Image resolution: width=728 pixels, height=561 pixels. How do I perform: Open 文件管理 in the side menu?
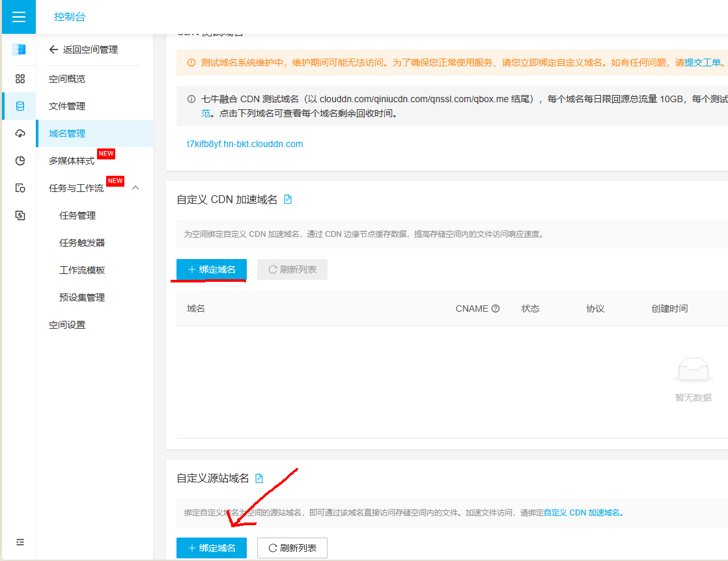67,106
